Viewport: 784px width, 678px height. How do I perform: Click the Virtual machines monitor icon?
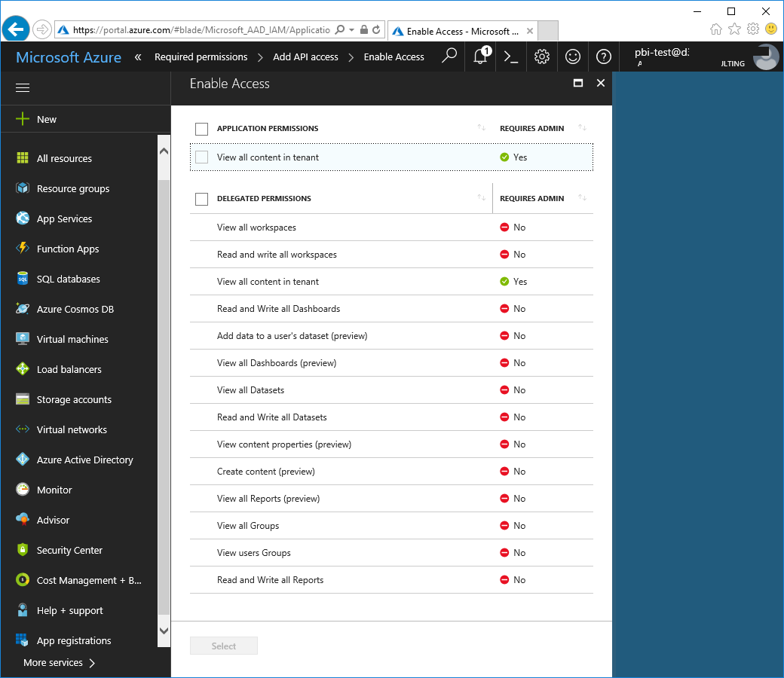tap(23, 339)
